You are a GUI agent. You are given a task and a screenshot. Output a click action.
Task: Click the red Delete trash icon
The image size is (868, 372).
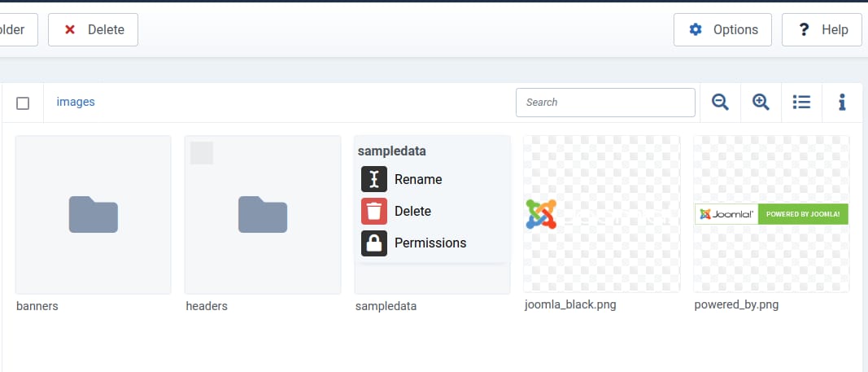click(x=374, y=211)
